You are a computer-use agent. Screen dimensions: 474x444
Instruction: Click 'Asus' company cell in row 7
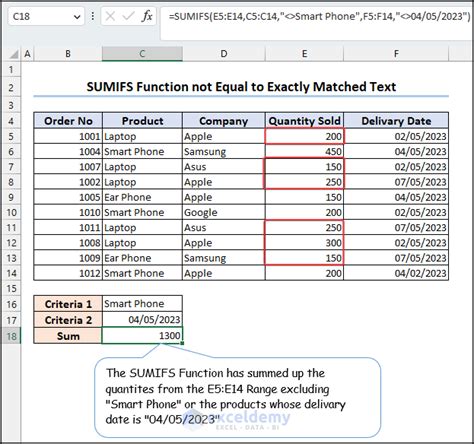(x=224, y=167)
